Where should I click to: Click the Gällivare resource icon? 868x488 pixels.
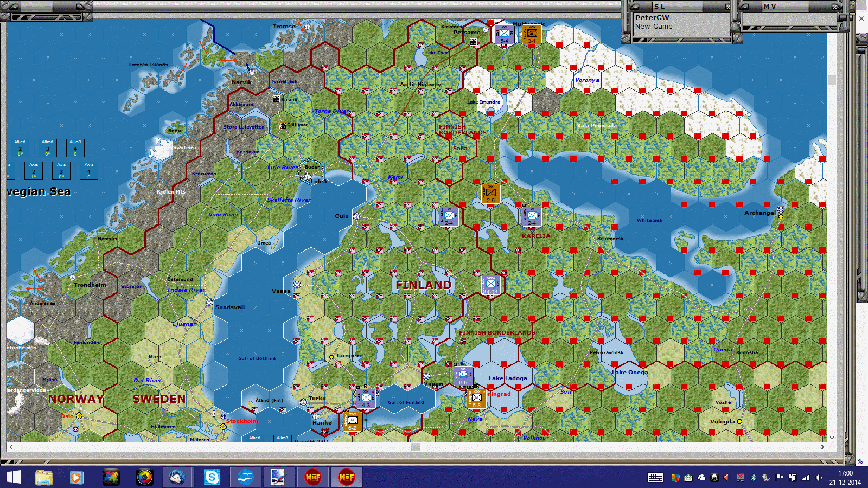(x=283, y=126)
